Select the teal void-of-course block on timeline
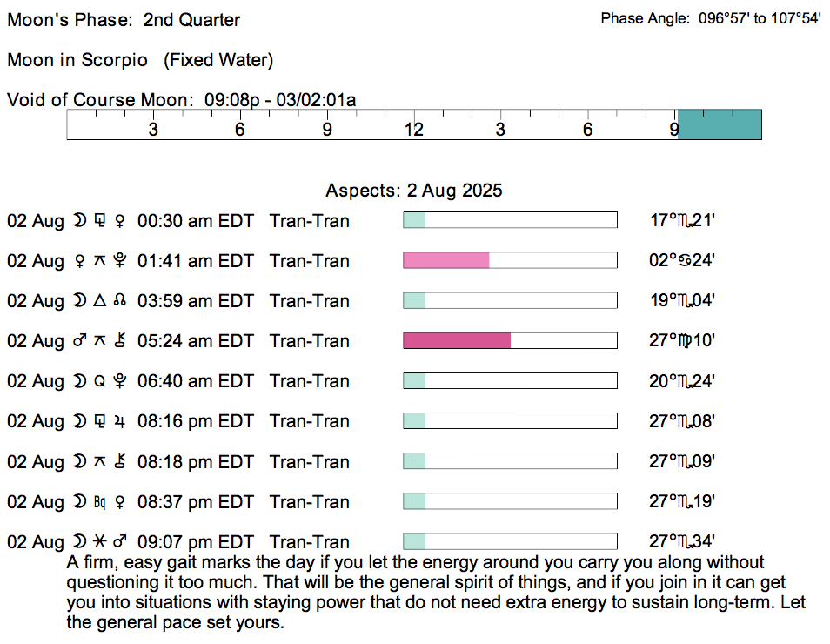The width and height of the screenshot is (830, 644). coord(720,124)
